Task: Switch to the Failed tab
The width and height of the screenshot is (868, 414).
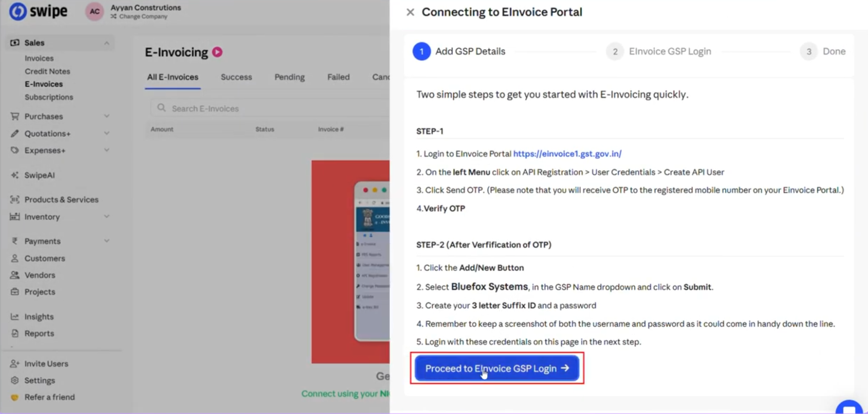Action: click(x=339, y=77)
